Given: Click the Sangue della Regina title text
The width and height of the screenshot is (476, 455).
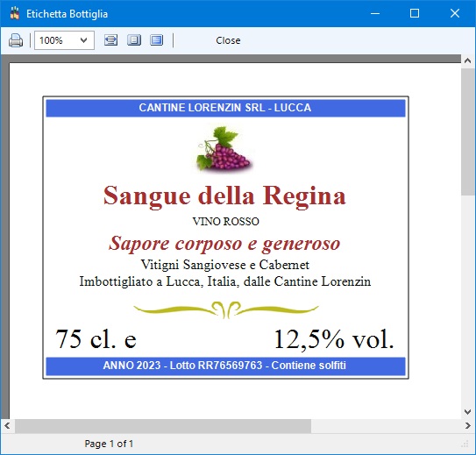Looking at the screenshot, I should click(x=224, y=196).
